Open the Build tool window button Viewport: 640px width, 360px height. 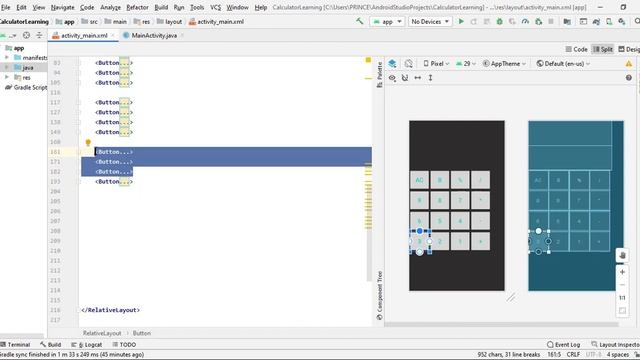coord(51,344)
